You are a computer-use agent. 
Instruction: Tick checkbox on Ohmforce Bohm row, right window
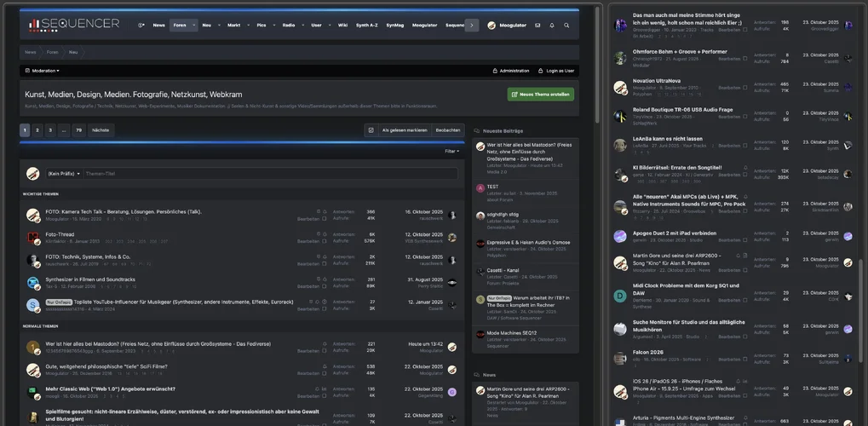745,59
